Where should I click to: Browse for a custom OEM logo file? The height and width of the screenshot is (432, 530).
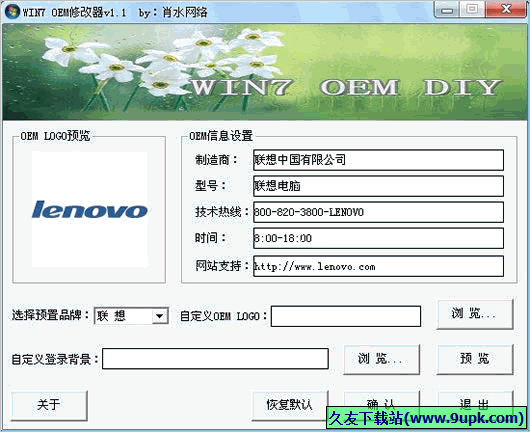475,314
